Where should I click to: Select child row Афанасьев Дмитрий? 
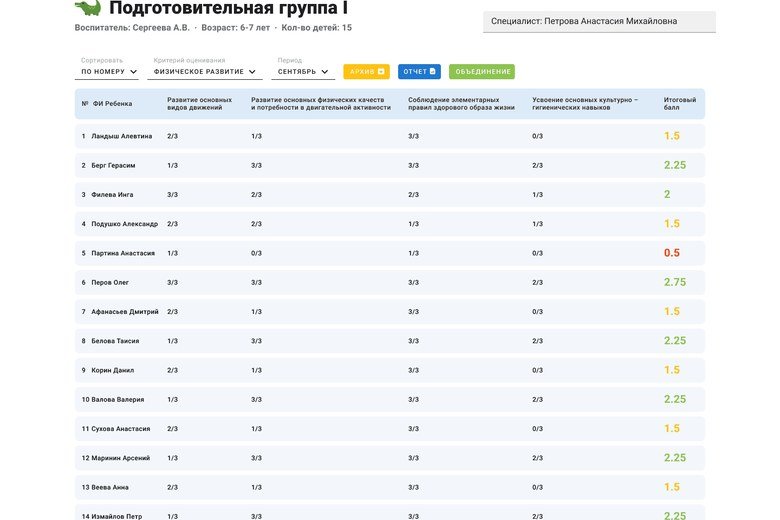point(390,312)
